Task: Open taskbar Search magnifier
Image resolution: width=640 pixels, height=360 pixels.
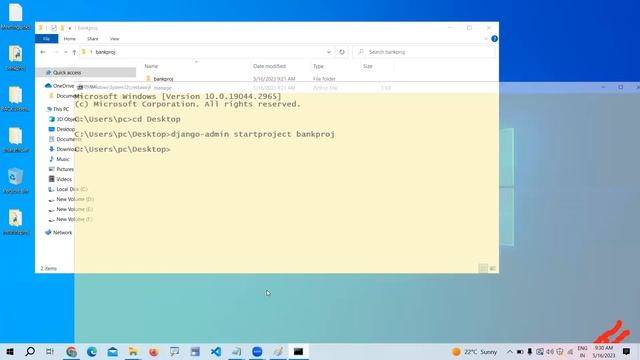Action: pos(30,351)
